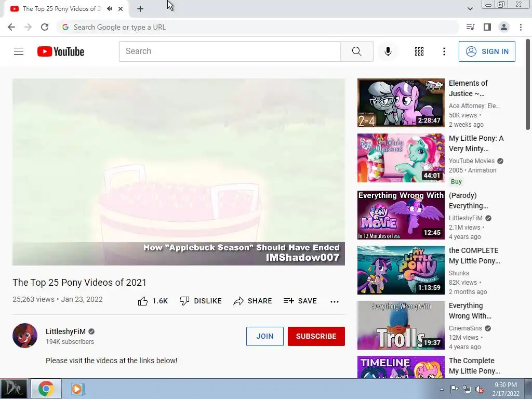
Task: Open media player icon in taskbar
Action: (x=77, y=389)
